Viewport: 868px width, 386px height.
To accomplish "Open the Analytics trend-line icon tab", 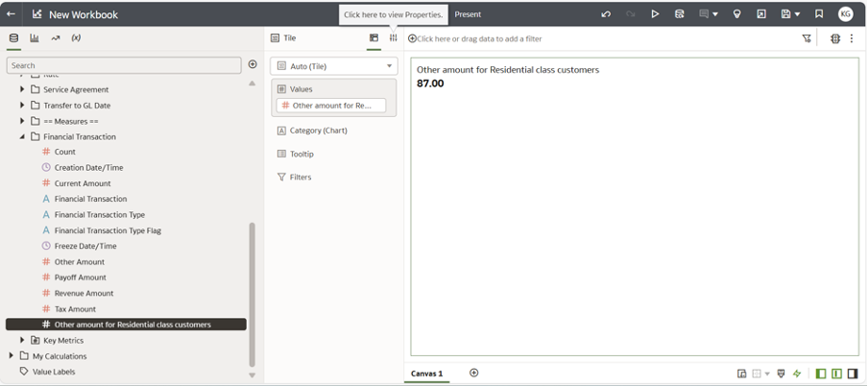I will [x=55, y=38].
